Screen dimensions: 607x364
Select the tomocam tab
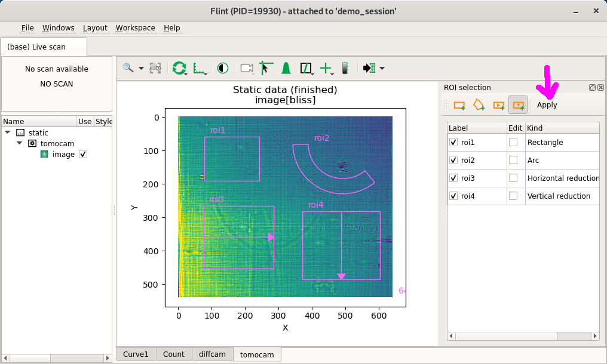(257, 354)
